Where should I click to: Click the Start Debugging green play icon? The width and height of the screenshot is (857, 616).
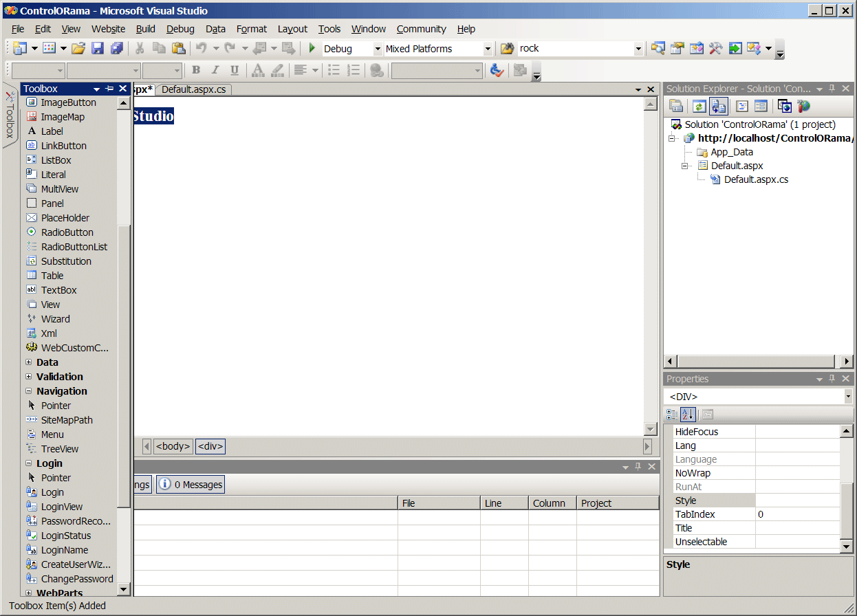tap(312, 48)
